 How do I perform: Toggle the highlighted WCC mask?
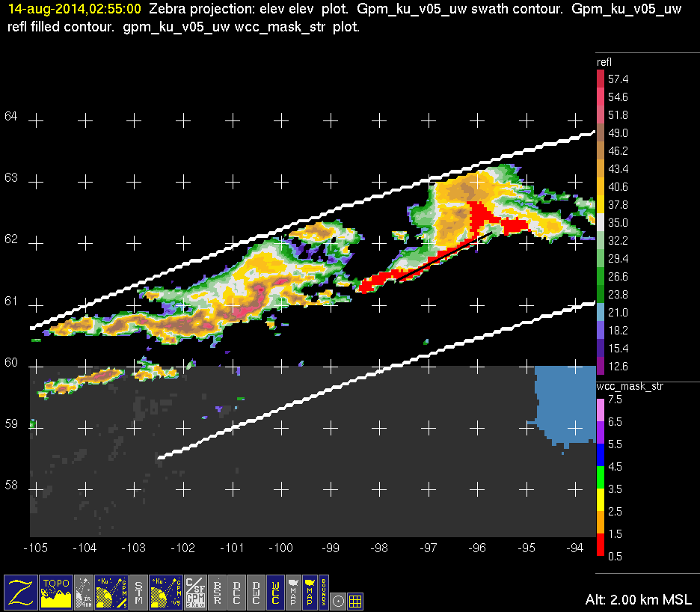[274, 592]
